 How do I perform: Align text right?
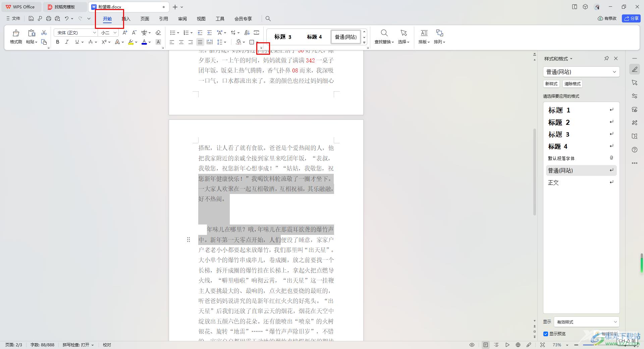coord(191,42)
